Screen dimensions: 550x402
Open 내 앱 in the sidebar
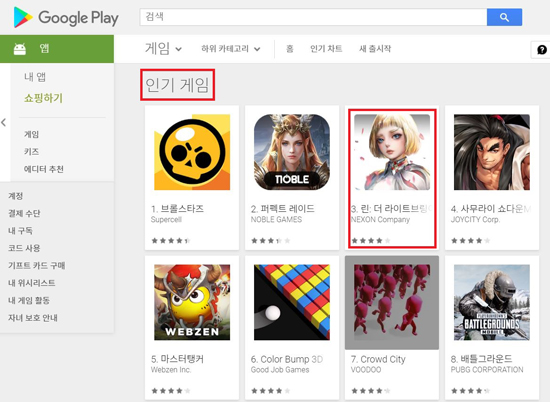point(35,76)
